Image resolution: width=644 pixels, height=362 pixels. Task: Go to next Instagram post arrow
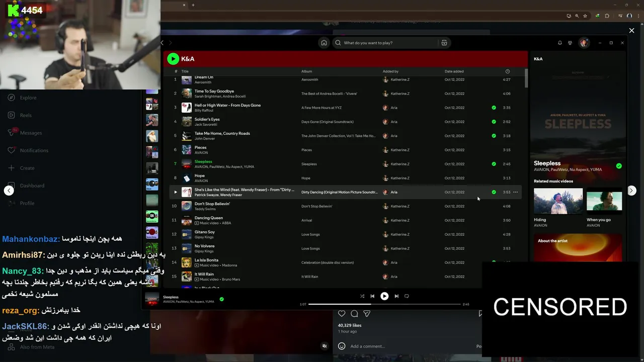[x=631, y=191]
